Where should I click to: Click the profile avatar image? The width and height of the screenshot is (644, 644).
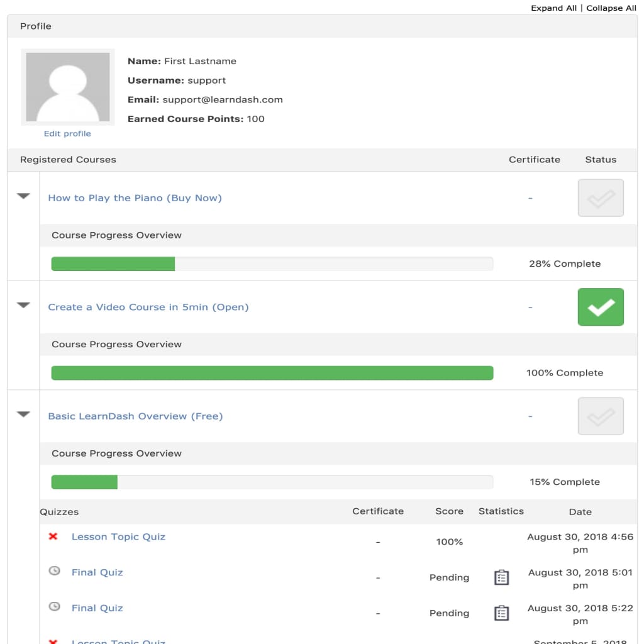(68, 87)
